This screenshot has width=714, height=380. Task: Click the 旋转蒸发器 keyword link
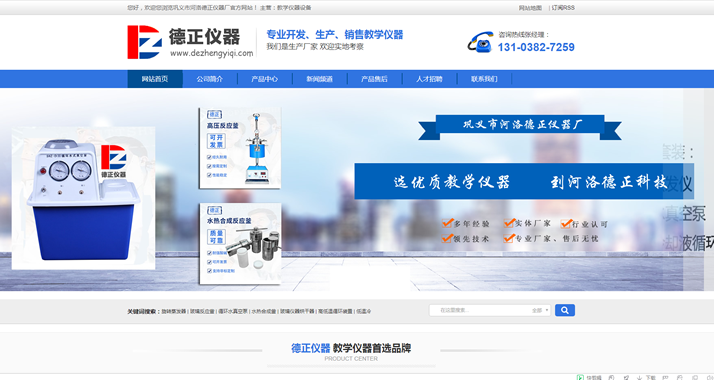point(173,311)
